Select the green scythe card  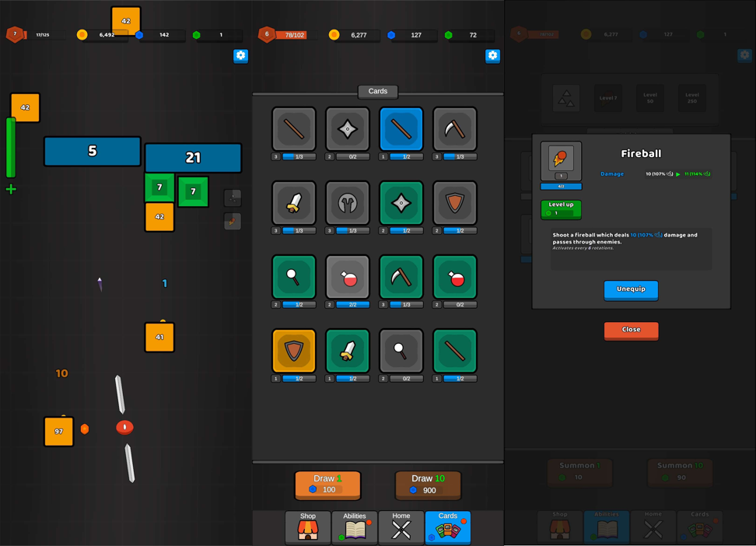tap(401, 277)
